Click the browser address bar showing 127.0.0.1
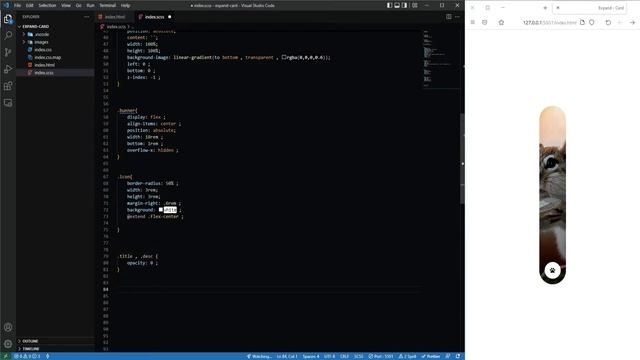 (x=549, y=22)
